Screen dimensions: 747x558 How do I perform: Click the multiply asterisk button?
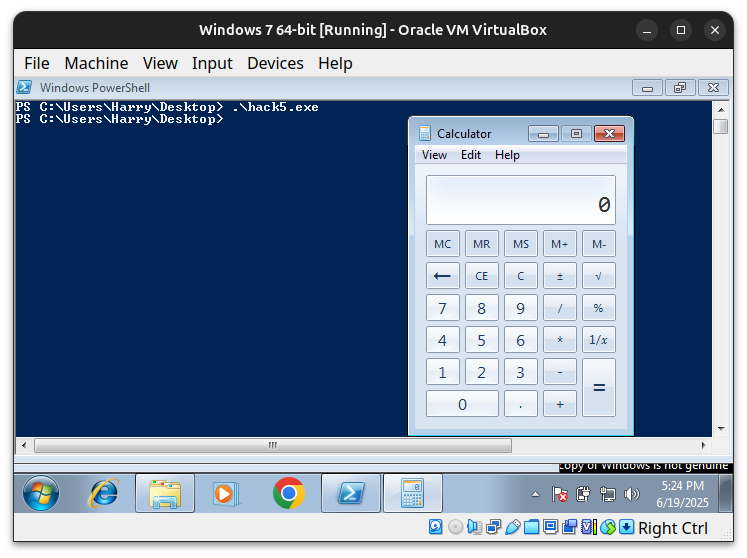click(x=560, y=340)
